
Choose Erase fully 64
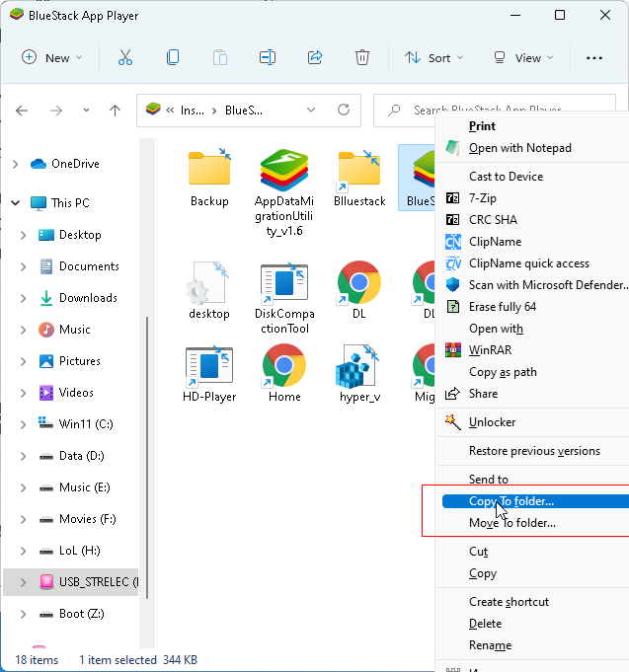pyautogui.click(x=503, y=307)
